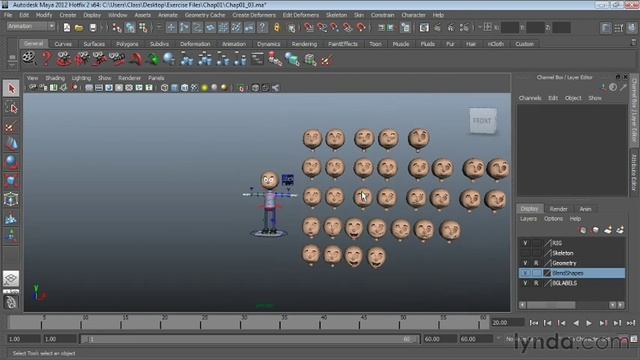Click the green arrows shelf icon
The image size is (640, 360).
click(153, 59)
